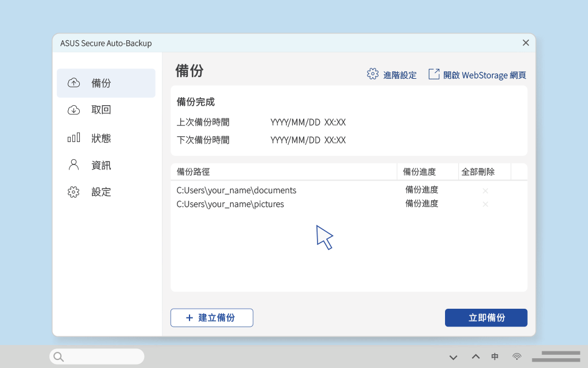Screen dimensions: 588x368
Task: Start backup with the 立即備份 button
Action: coord(486,317)
